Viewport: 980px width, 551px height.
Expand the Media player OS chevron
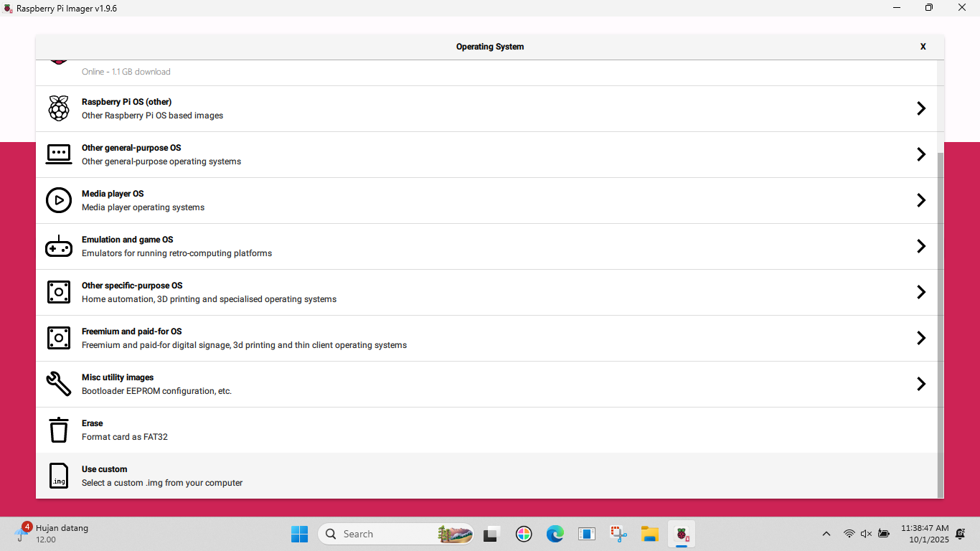(921, 200)
